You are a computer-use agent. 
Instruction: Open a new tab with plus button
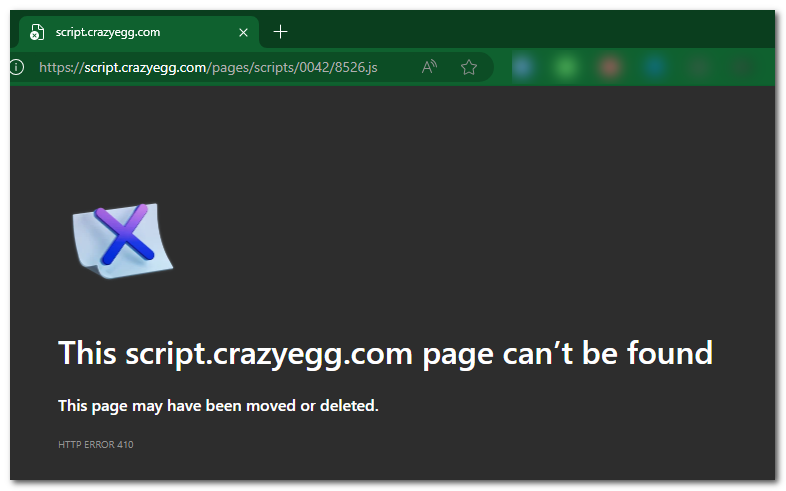point(280,32)
